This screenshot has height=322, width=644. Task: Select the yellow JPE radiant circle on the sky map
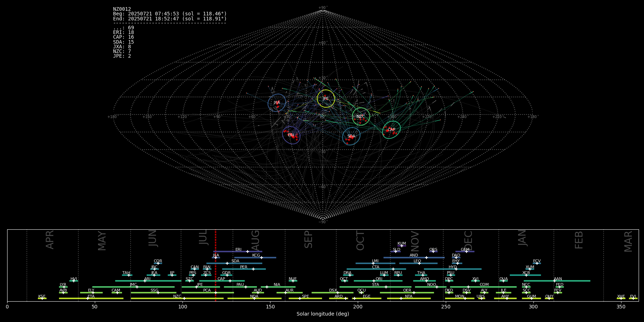click(x=326, y=99)
